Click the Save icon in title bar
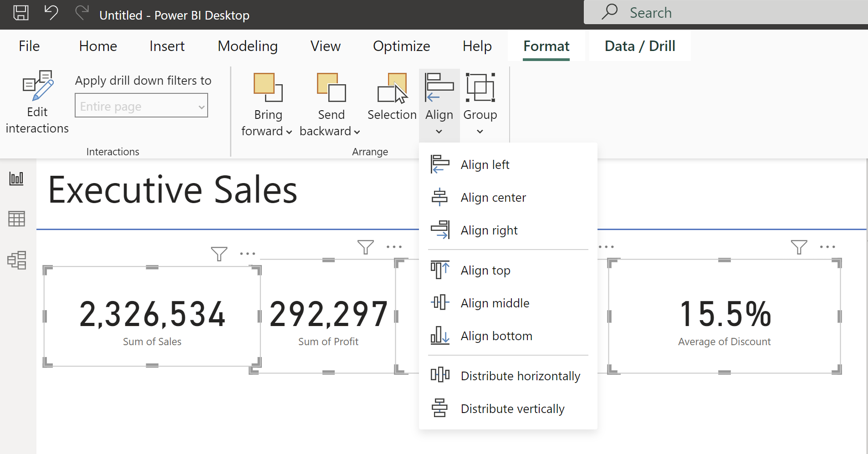Screen dimensions: 868x454 click(20, 13)
